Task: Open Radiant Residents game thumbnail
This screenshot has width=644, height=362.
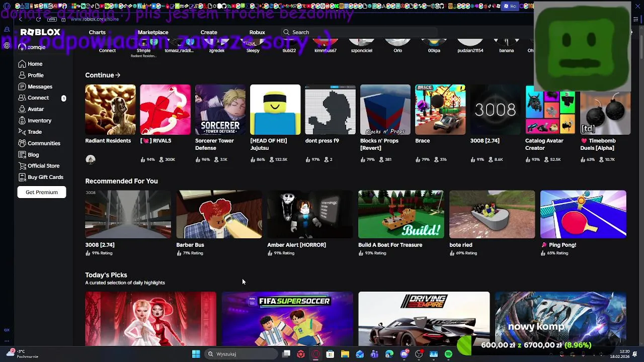Action: pyautogui.click(x=110, y=110)
